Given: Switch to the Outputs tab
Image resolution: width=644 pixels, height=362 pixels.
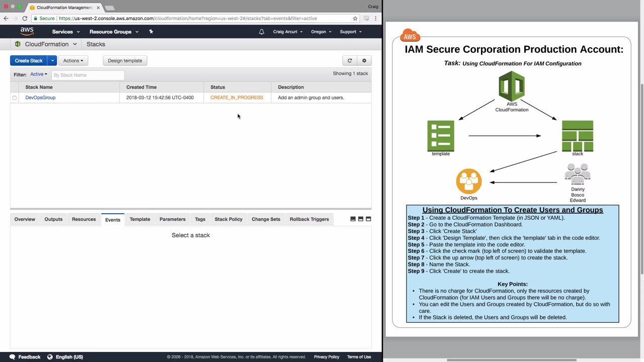Looking at the screenshot, I should point(53,219).
